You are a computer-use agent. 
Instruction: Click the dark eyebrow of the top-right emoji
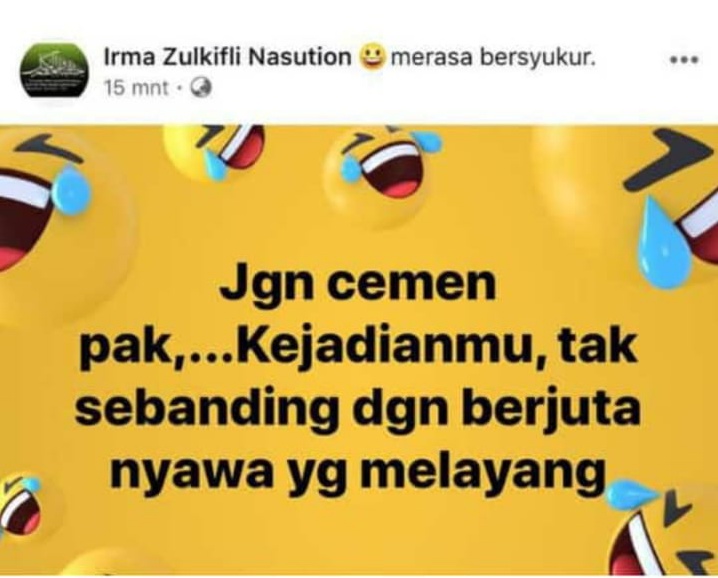[x=669, y=159]
